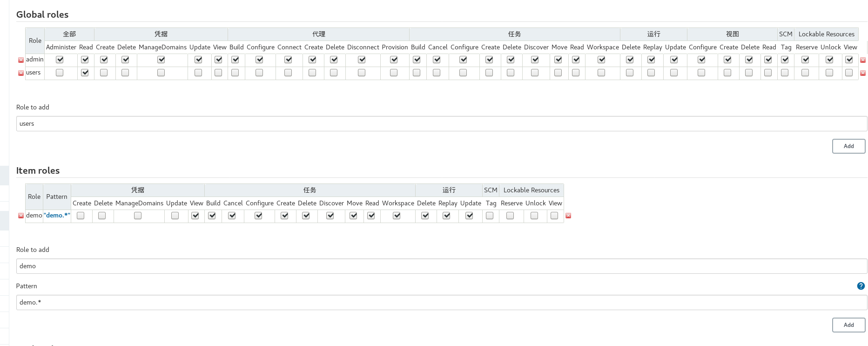
Task: Check ManageDomains for demo item role
Action: (x=138, y=216)
